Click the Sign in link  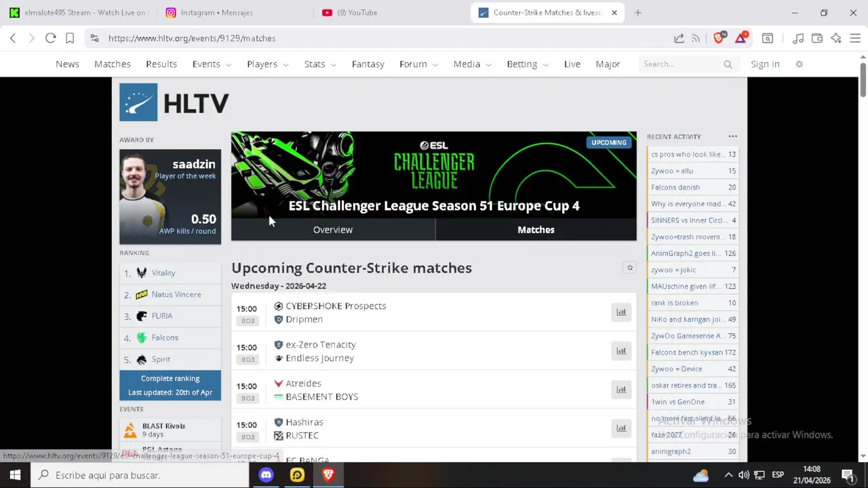(765, 64)
